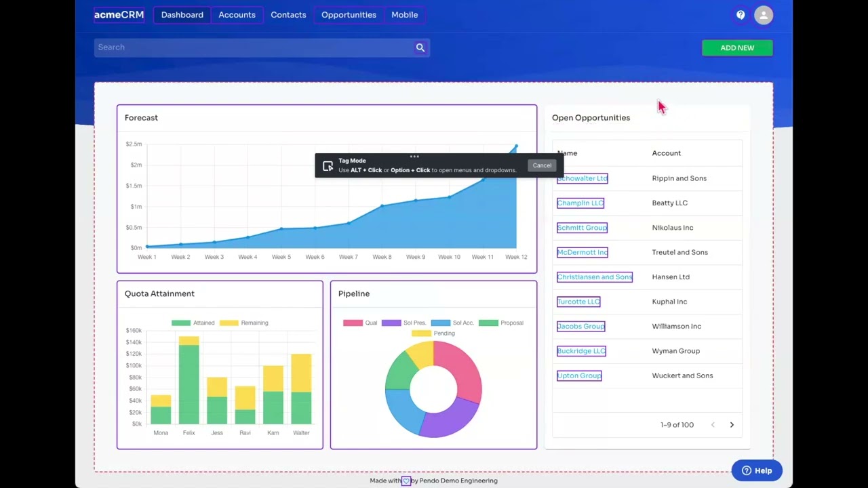Viewport: 868px width, 488px height.
Task: Click the Hansen Ltd account cell
Action: (x=671, y=277)
